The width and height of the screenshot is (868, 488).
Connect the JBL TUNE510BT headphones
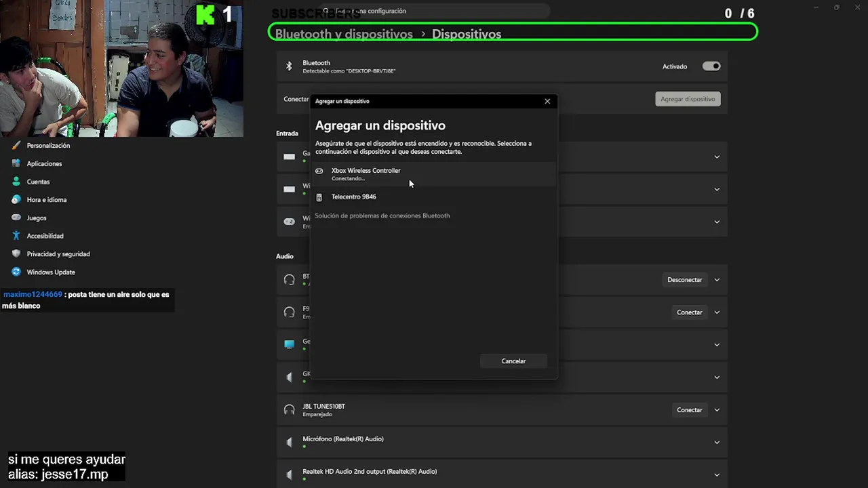click(x=689, y=410)
